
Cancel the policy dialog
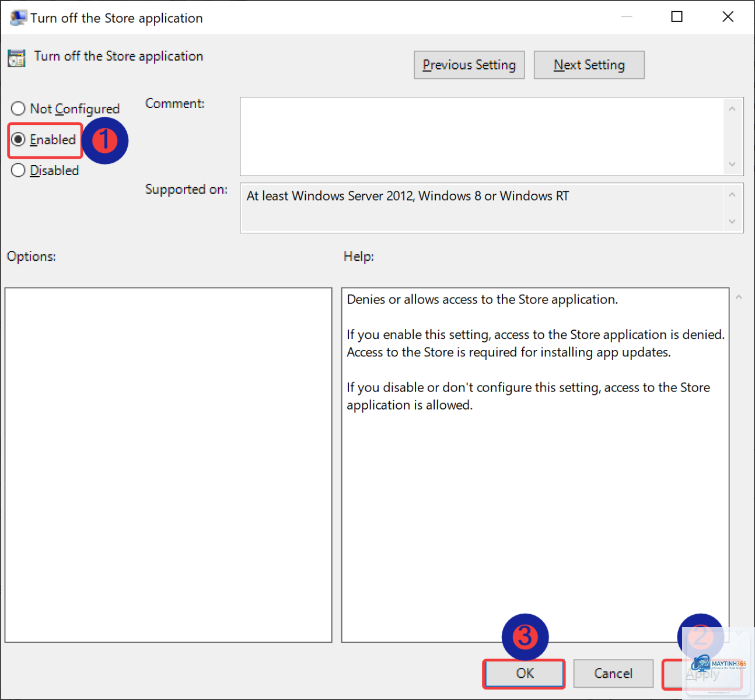[613, 674]
